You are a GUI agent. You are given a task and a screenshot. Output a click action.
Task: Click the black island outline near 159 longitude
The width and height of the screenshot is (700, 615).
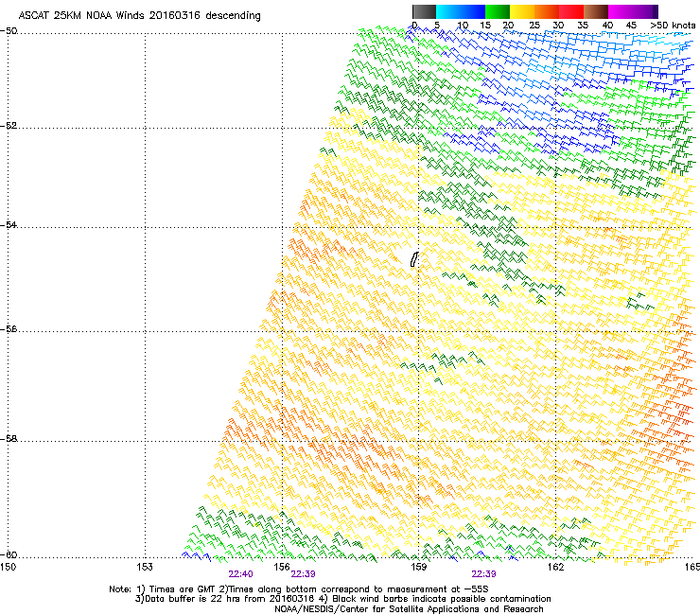(x=414, y=259)
